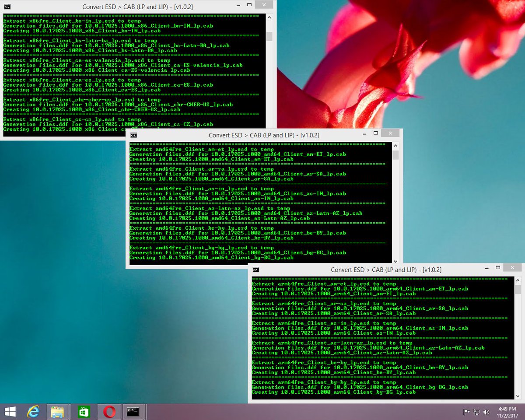
Task: Open Action Center flag in system tray
Action: (x=467, y=412)
